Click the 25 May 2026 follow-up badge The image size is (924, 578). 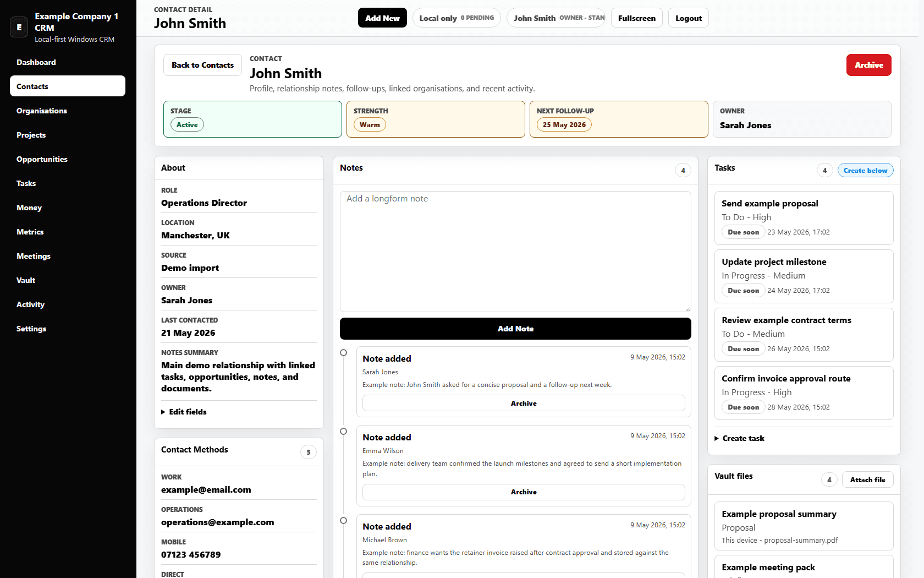tap(564, 125)
